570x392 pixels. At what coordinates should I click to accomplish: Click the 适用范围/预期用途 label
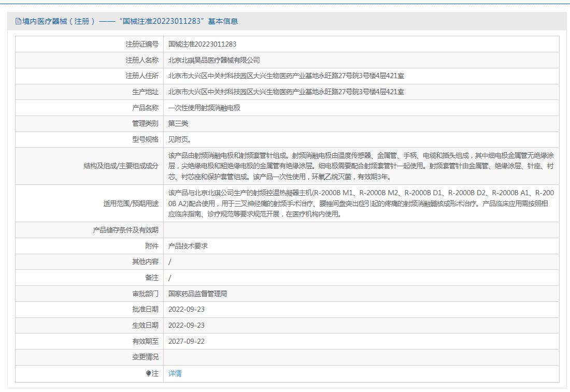point(131,204)
